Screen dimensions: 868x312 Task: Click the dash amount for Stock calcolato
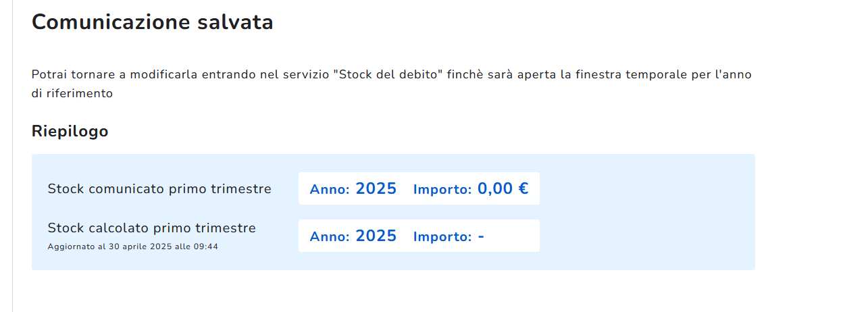[x=481, y=236]
